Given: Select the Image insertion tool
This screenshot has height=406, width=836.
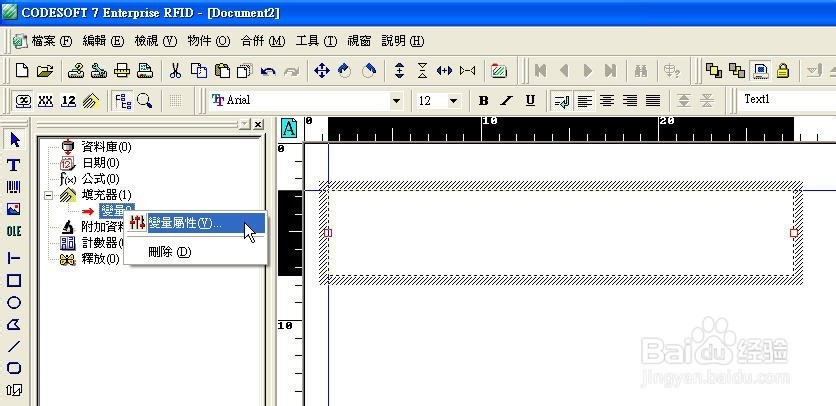Looking at the screenshot, I should [14, 209].
